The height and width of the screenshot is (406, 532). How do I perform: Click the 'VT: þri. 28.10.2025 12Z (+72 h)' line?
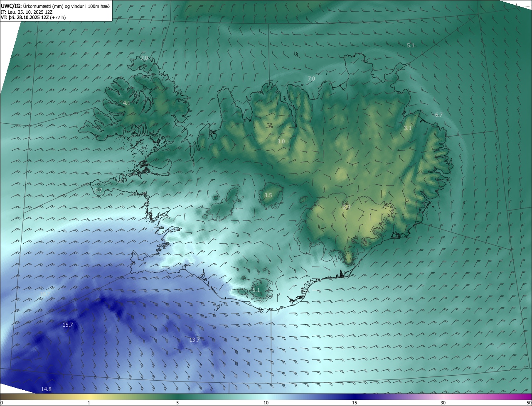click(33, 17)
